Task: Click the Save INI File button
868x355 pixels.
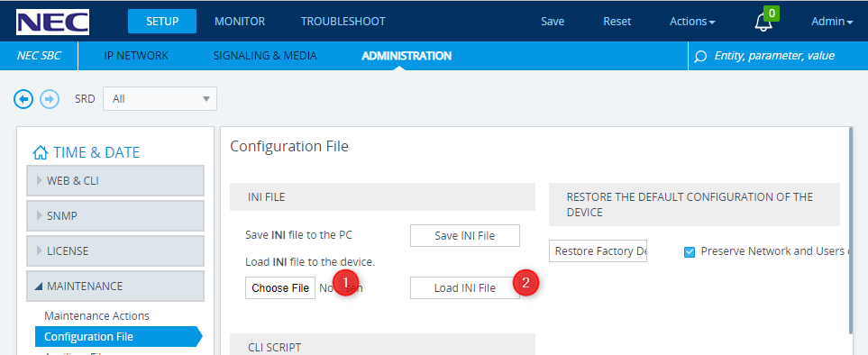Action: coord(465,235)
